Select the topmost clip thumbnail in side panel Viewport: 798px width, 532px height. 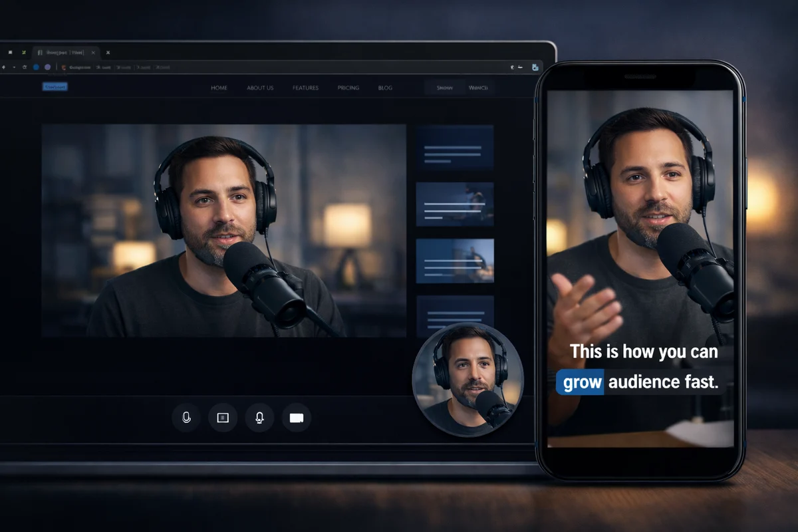[x=455, y=146]
